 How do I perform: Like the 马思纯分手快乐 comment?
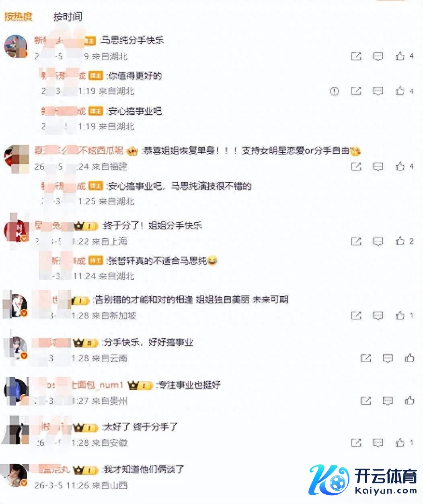point(400,56)
